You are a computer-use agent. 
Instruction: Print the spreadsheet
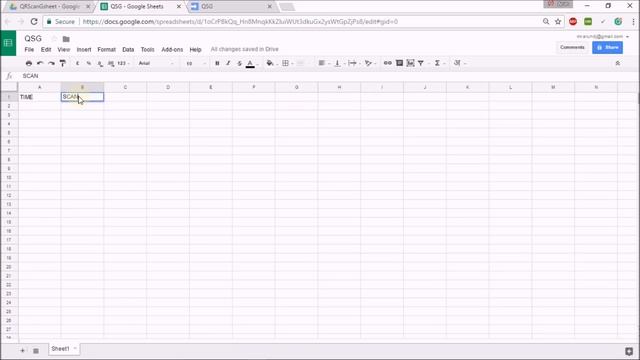[29, 63]
